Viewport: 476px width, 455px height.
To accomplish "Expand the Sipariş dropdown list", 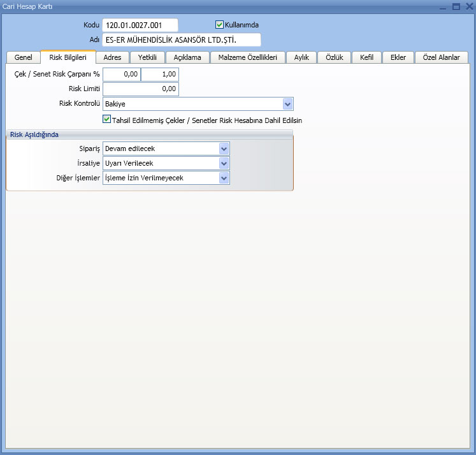I will (224, 148).
